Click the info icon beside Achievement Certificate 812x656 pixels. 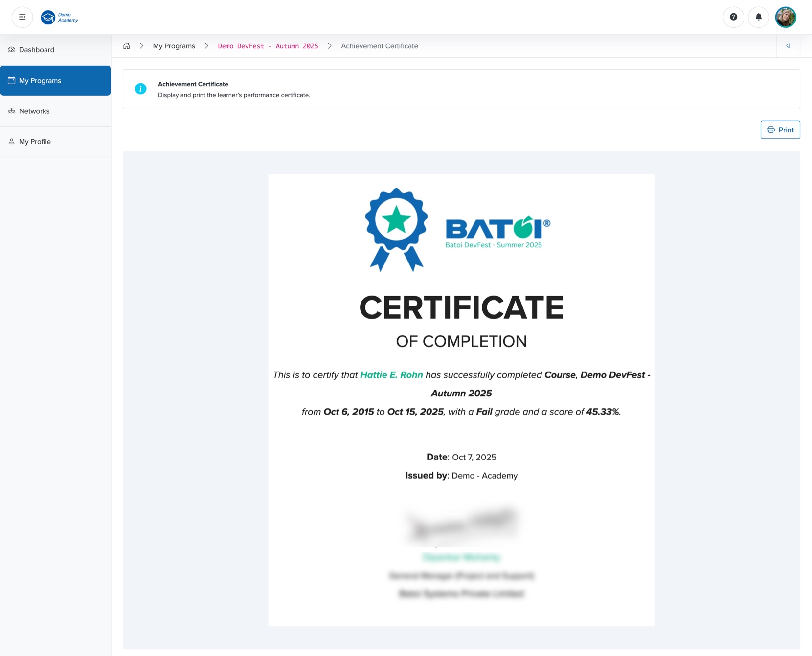coord(140,89)
